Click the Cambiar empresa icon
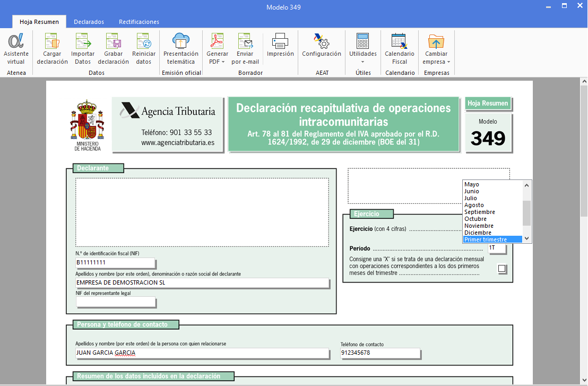This screenshot has width=588, height=386. 436,41
